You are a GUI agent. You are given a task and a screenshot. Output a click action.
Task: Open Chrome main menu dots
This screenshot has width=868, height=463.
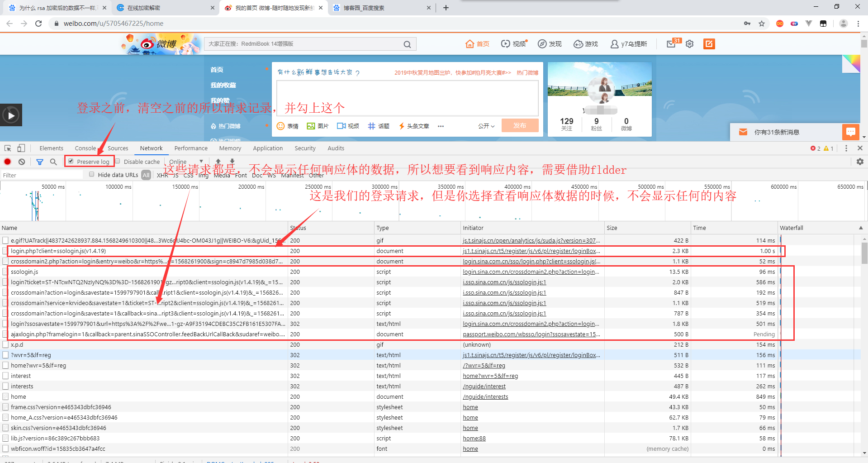coord(858,24)
